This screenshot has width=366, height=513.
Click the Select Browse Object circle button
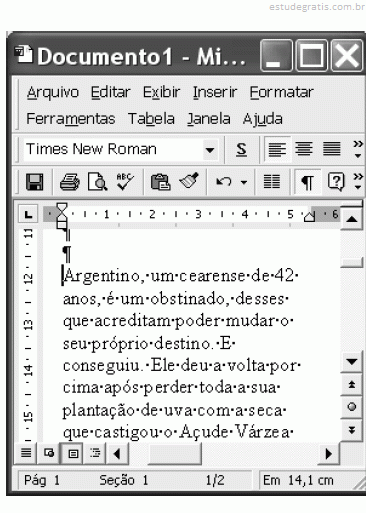(x=352, y=407)
